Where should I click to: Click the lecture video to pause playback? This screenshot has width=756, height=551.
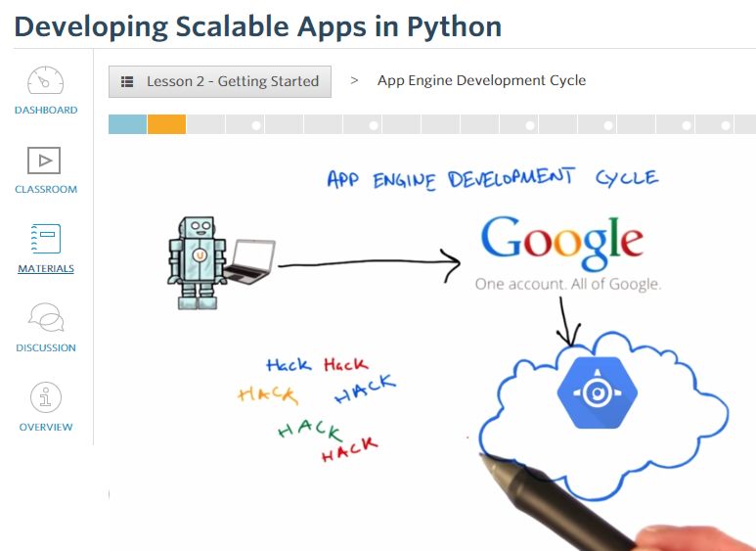(432, 344)
